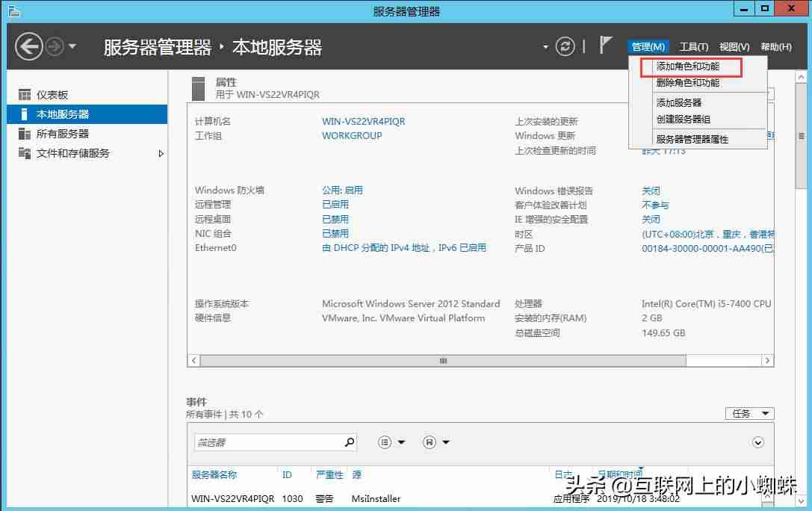Open Ethernet0 DHCP IPv4 address link
812x511 pixels.
click(x=404, y=248)
